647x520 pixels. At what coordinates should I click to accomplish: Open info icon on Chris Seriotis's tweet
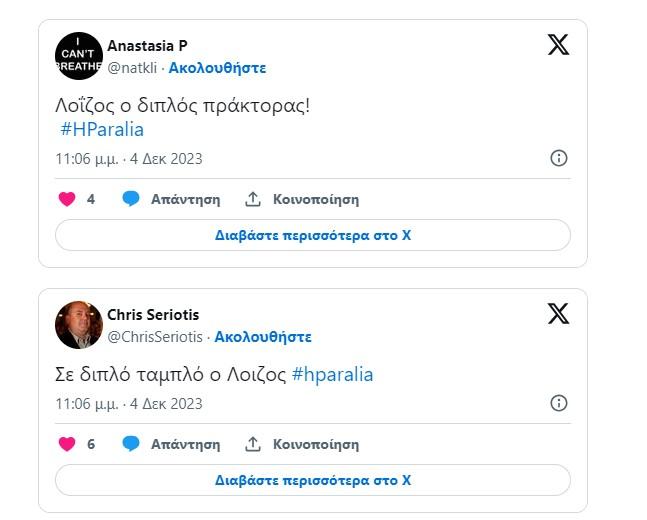(559, 403)
